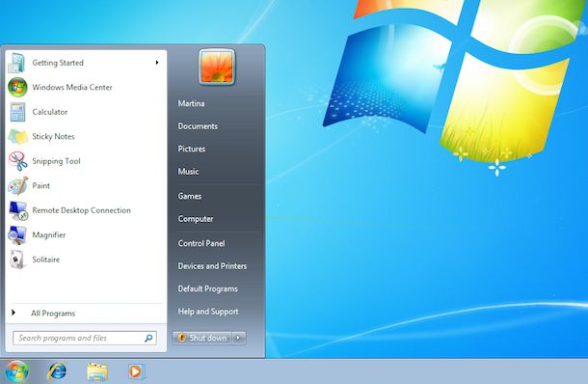Click the Getting Started label text
The image size is (588, 384).
(x=58, y=63)
